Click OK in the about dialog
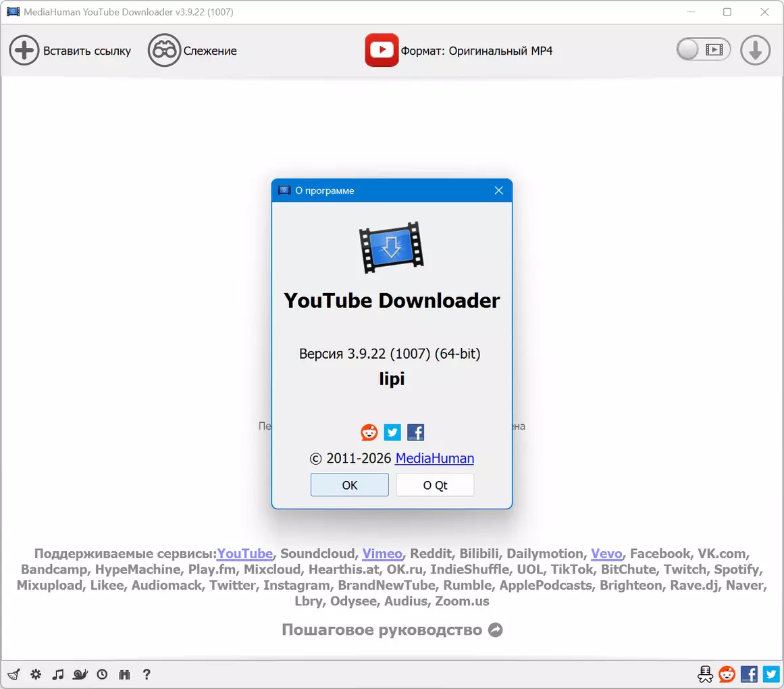The width and height of the screenshot is (784, 689). click(350, 485)
